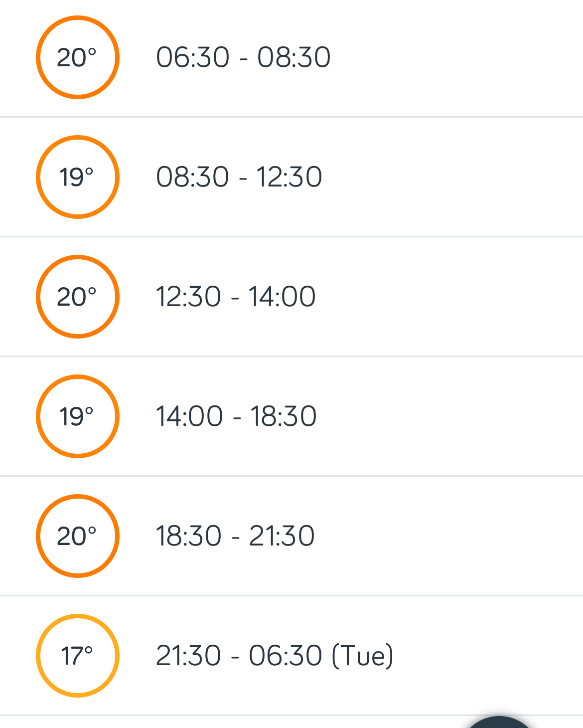Edit the 14:00 - 18:30 schedule entry

coord(291,416)
